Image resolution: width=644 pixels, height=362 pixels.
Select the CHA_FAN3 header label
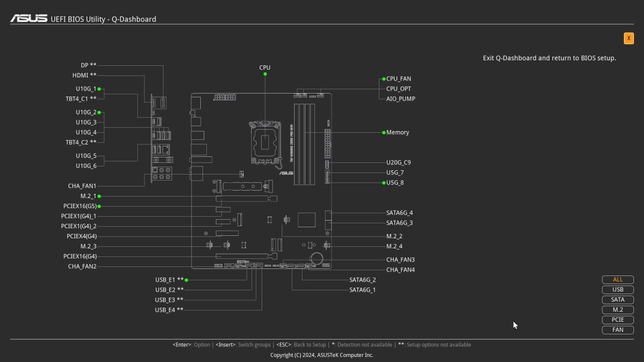[x=400, y=260]
